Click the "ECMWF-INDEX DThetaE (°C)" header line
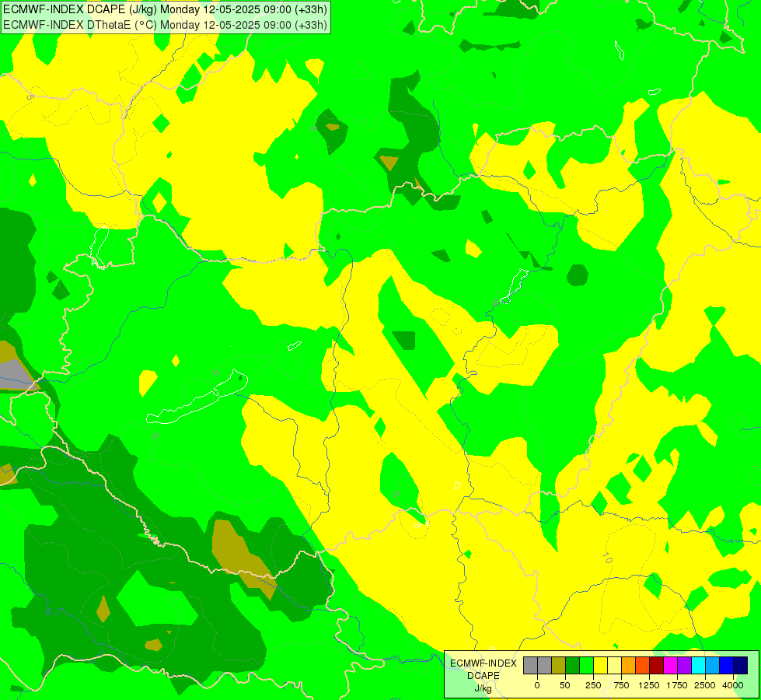The height and width of the screenshot is (700, 761). pyautogui.click(x=165, y=25)
